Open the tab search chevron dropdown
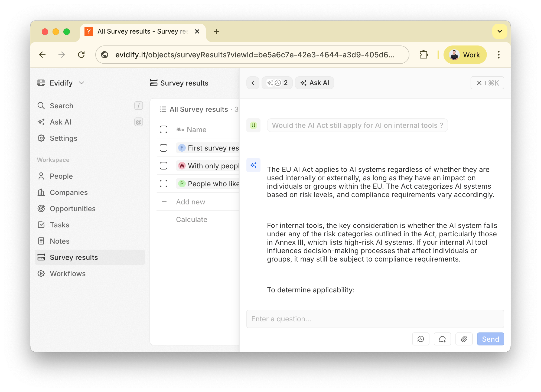The width and height of the screenshot is (541, 392). coord(500,31)
